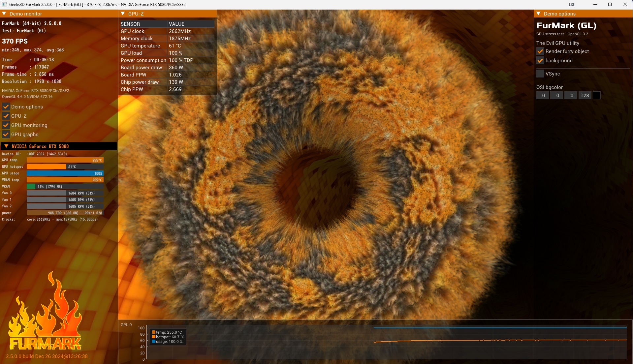Collapse the GPU-Z panel triangle
This screenshot has height=364, width=633.
123,14
